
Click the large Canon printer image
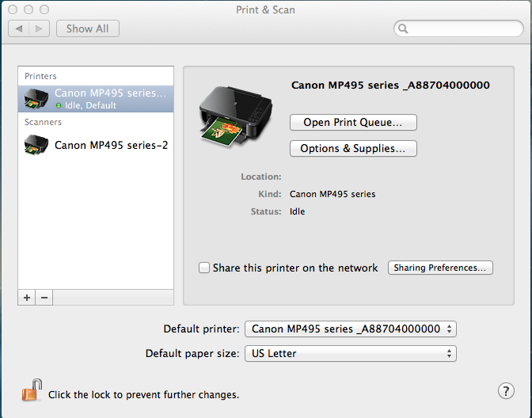[236, 116]
